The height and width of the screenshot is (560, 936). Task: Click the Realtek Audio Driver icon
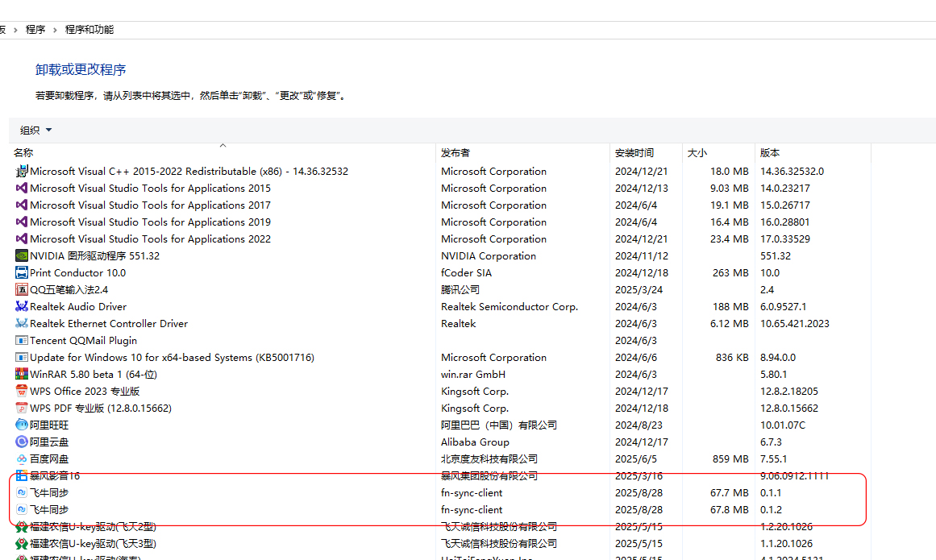click(22, 306)
